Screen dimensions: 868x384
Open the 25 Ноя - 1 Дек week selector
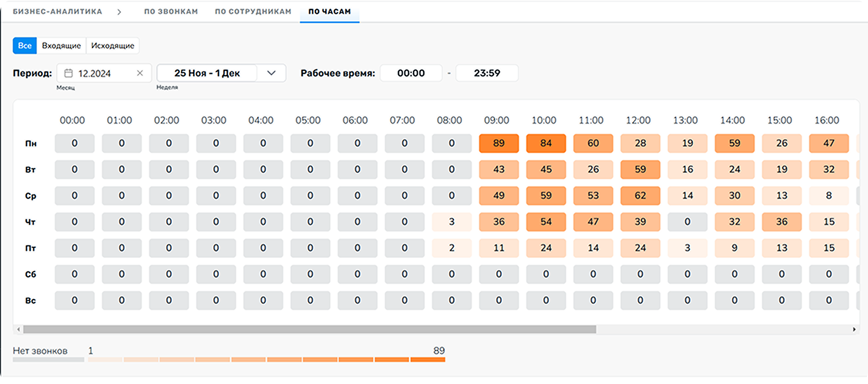point(207,73)
